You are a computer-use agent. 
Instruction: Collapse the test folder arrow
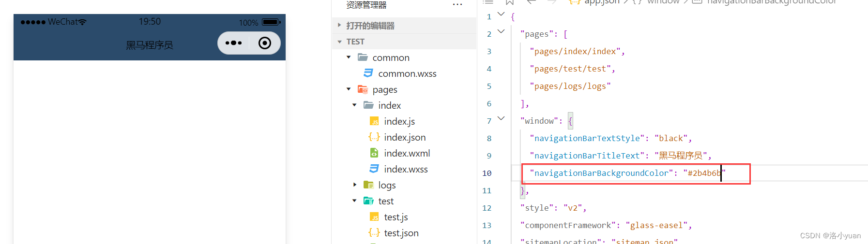[x=354, y=201]
